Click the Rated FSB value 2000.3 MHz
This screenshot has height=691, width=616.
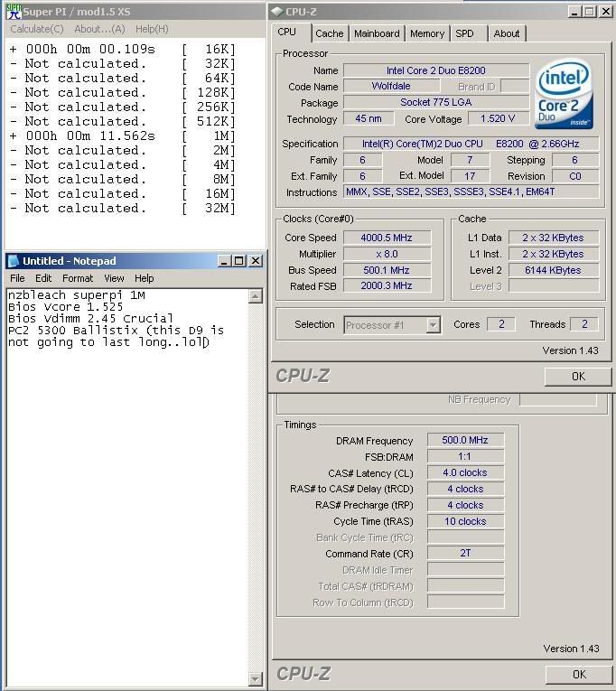coord(387,286)
